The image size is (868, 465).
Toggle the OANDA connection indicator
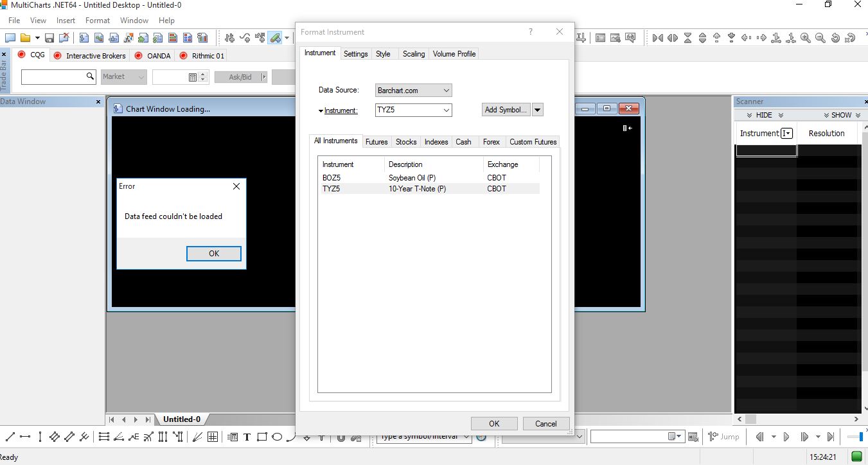(x=138, y=56)
